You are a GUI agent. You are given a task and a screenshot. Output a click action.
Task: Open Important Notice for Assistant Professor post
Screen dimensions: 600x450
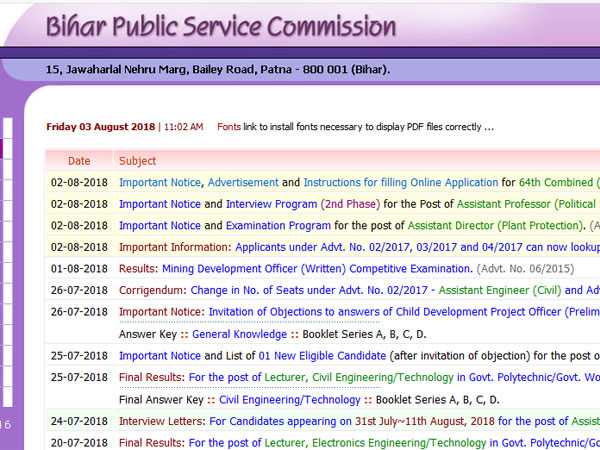point(159,204)
